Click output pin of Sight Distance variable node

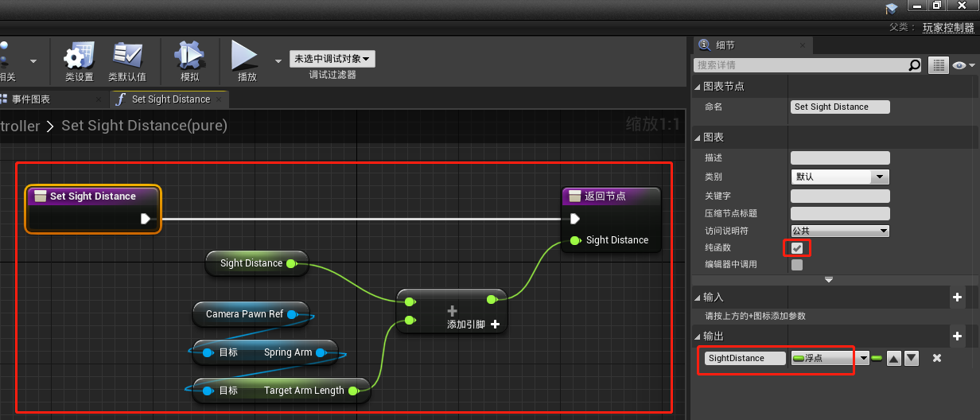point(291,263)
